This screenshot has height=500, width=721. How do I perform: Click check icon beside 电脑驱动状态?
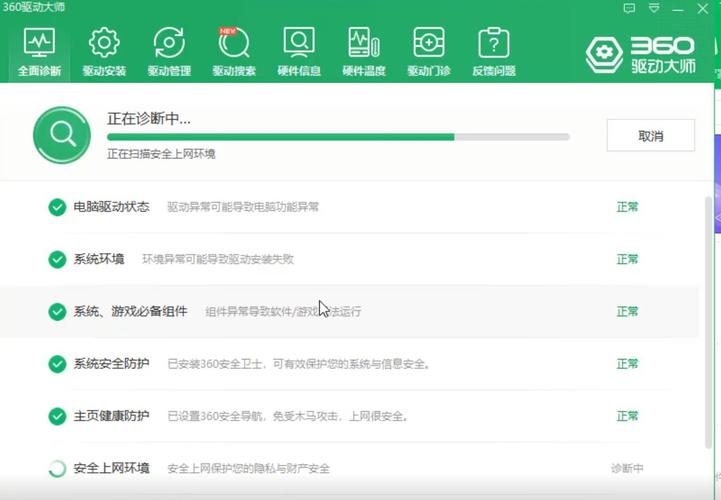click(x=57, y=207)
